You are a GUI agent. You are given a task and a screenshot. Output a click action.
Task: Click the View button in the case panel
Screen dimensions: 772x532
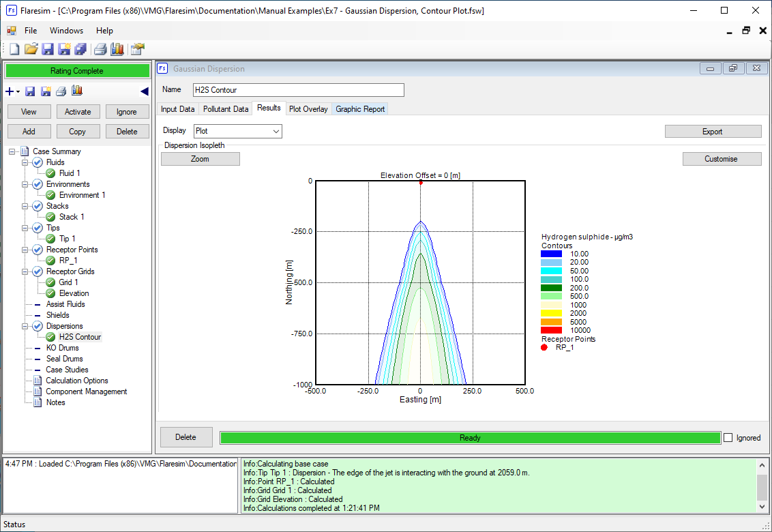pos(29,112)
